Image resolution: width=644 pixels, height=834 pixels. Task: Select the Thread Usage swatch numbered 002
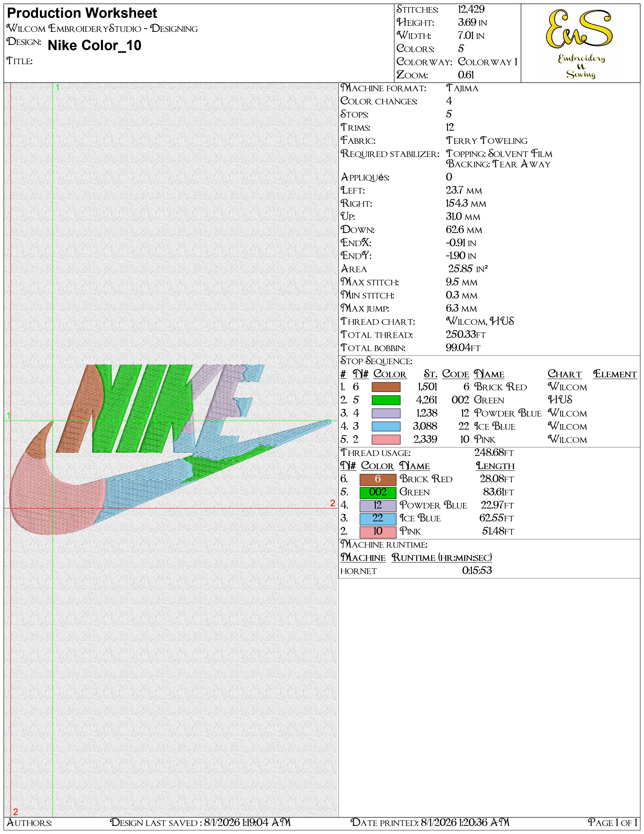(378, 492)
